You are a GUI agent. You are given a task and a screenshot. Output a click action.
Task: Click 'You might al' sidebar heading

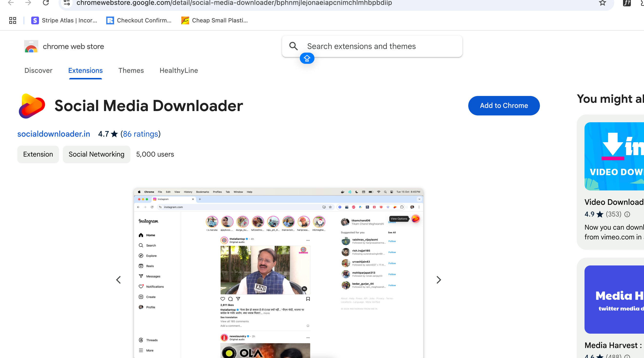pyautogui.click(x=610, y=99)
